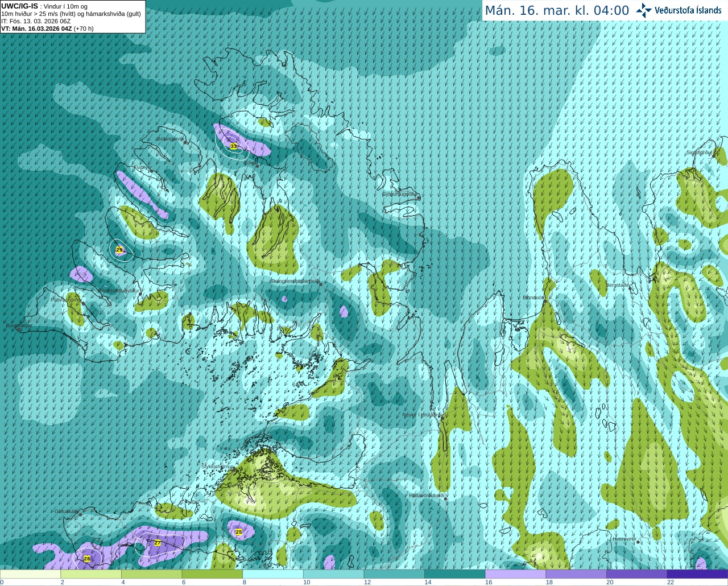Click the Blönduós station label
Viewport: 728px width, 586px height.
point(533,298)
